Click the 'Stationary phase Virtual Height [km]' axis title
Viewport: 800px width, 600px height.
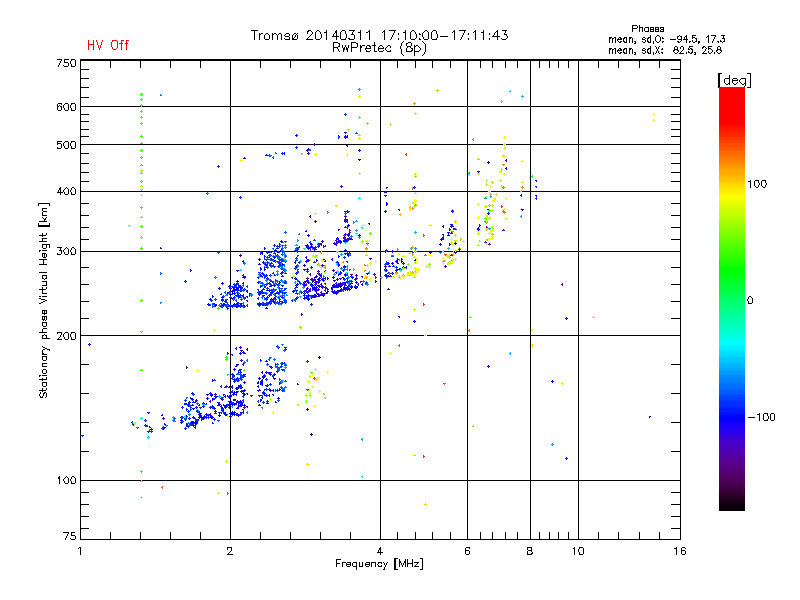click(x=44, y=300)
